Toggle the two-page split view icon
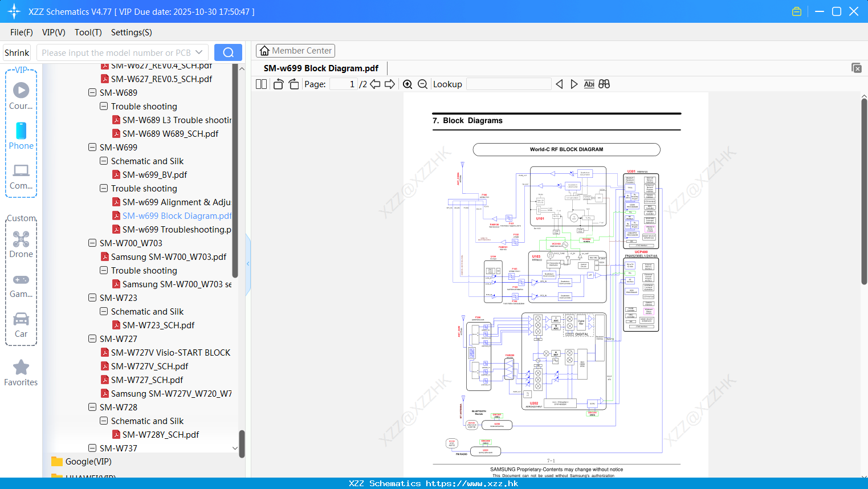 pos(261,84)
